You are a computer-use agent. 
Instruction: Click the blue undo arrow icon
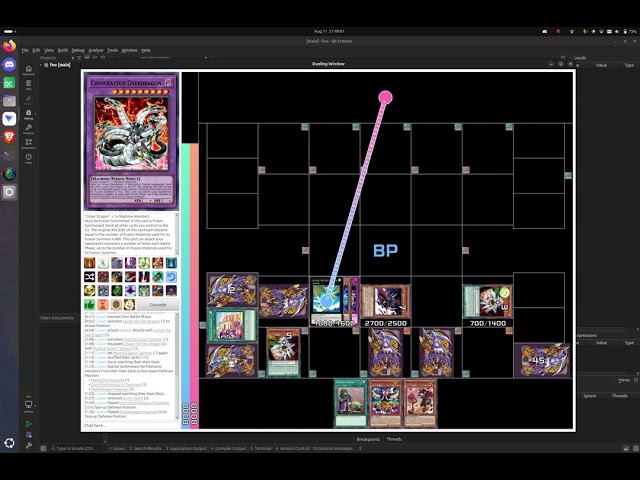coord(171,277)
